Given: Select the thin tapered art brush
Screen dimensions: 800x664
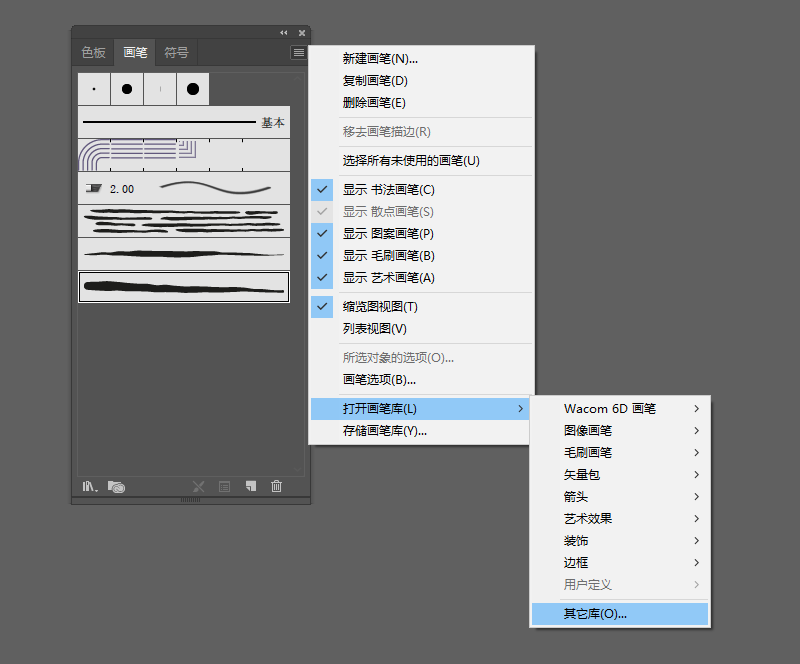Looking at the screenshot, I should click(x=184, y=254).
